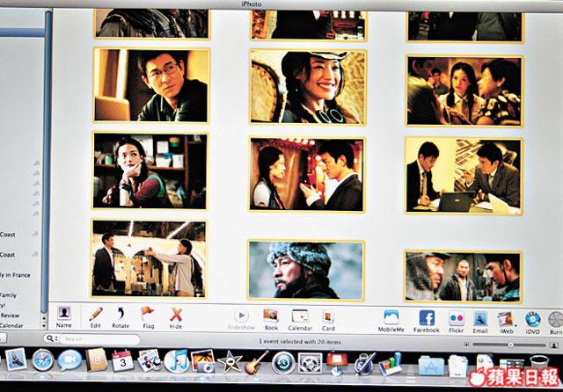Click the Name faces tool

click(x=64, y=317)
